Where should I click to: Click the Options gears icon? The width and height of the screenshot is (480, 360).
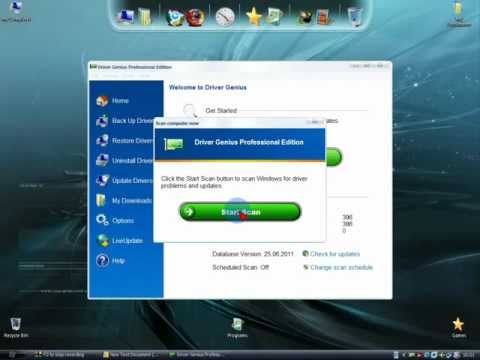(x=102, y=220)
